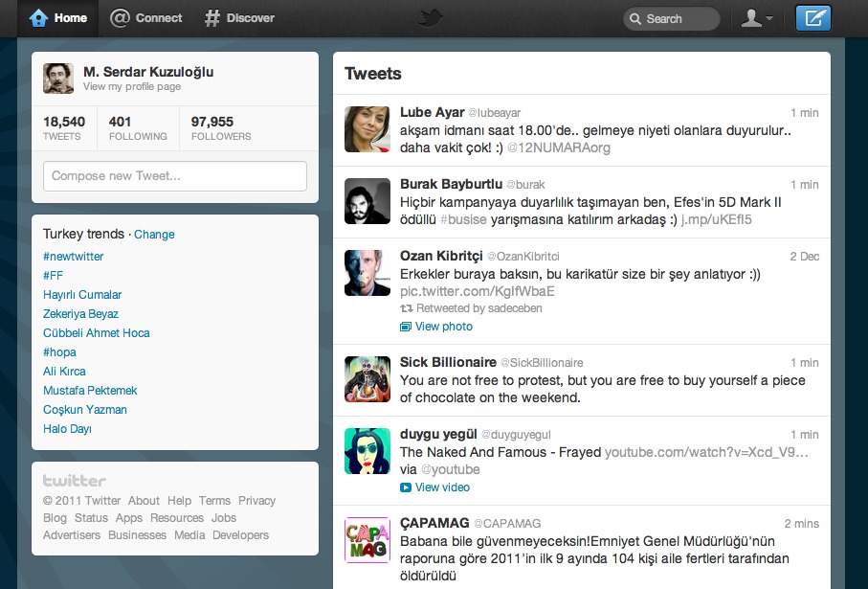Image resolution: width=868 pixels, height=589 pixels.
Task: Click the Compose new Tweet field
Action: 175,176
